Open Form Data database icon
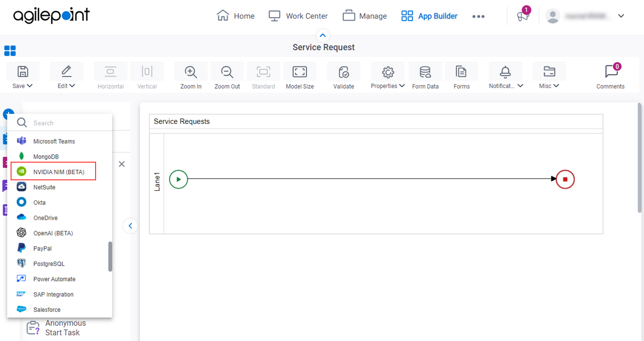Viewport: 644px width, 341px height. (425, 72)
